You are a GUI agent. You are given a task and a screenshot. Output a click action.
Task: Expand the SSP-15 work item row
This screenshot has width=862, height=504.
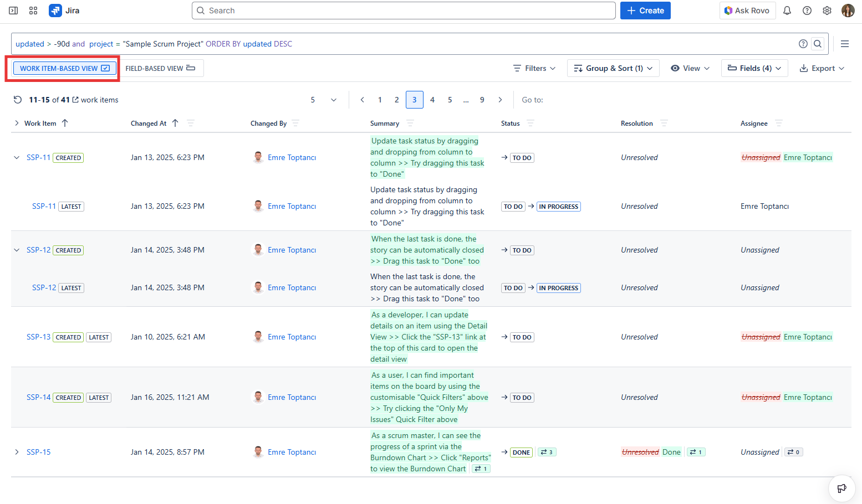tap(17, 452)
